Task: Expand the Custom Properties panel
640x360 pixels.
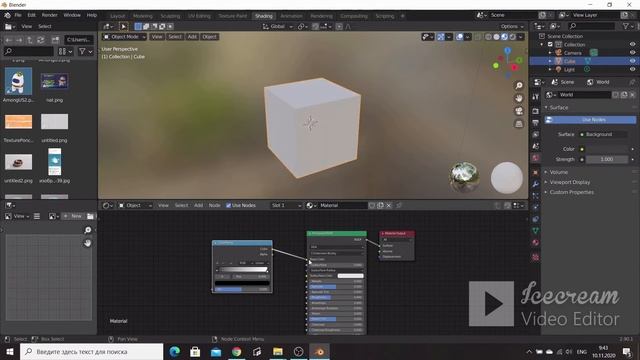Action: pyautogui.click(x=571, y=192)
